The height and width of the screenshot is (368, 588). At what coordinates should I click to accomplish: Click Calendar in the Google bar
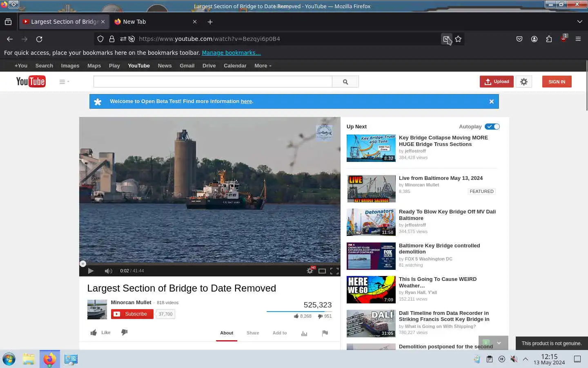coord(235,66)
